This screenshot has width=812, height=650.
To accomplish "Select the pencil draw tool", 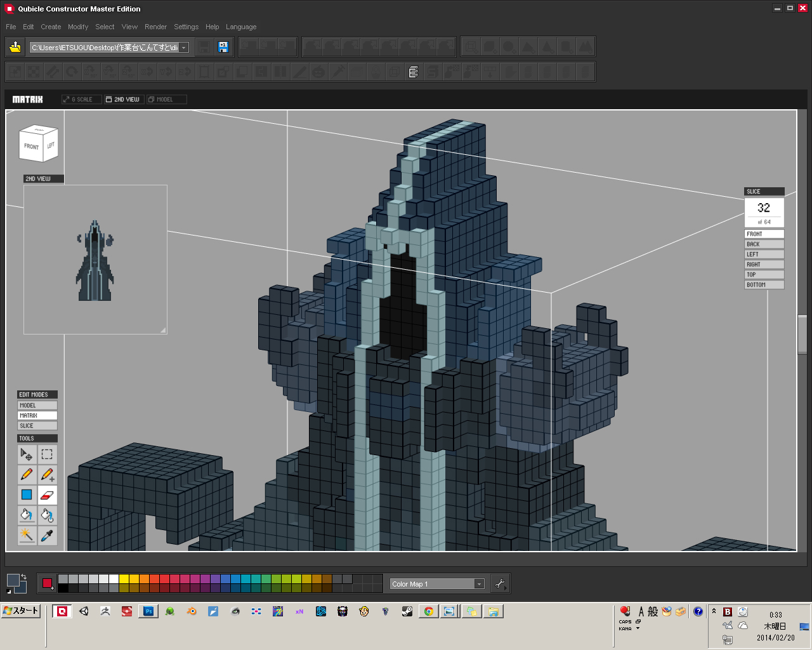I will click(27, 474).
